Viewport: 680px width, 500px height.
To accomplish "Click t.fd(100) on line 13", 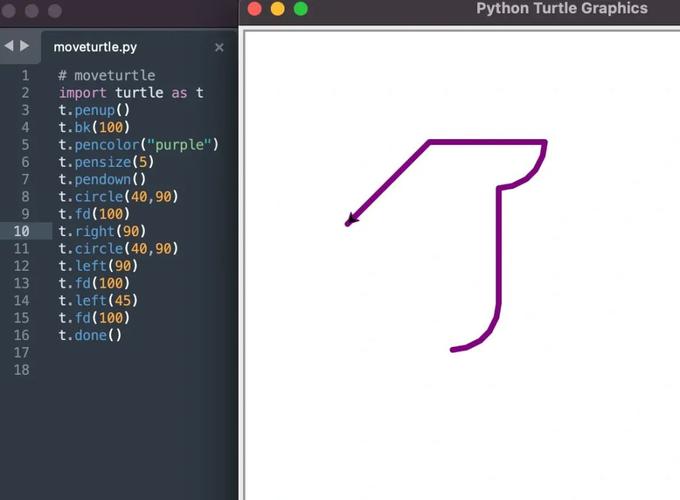I will [x=94, y=283].
